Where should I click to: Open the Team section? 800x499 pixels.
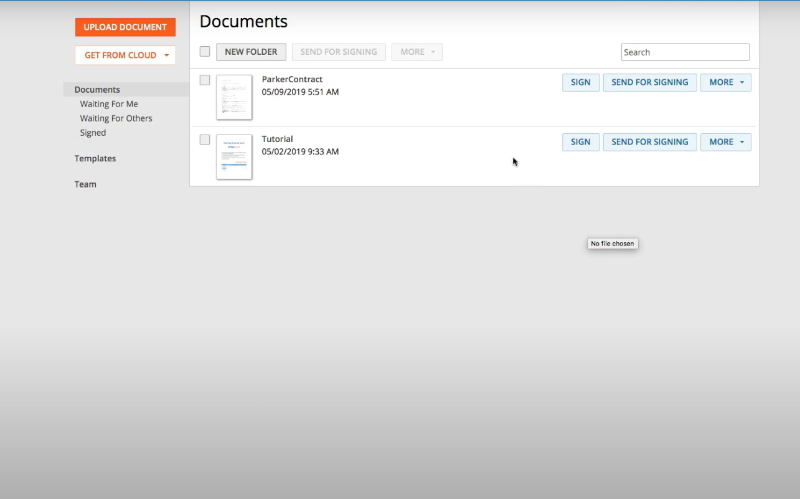pyautogui.click(x=85, y=184)
